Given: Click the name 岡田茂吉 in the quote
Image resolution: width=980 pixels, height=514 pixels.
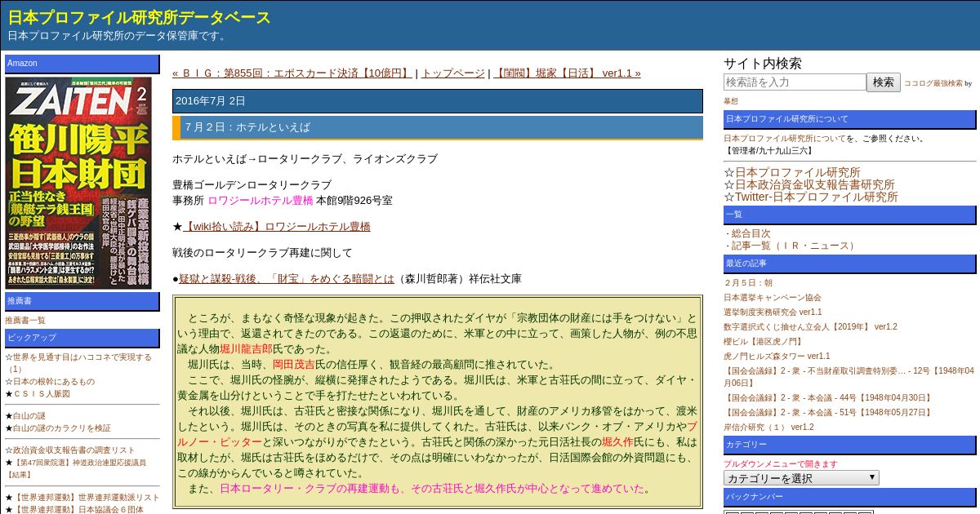Looking at the screenshot, I should [x=293, y=364].
